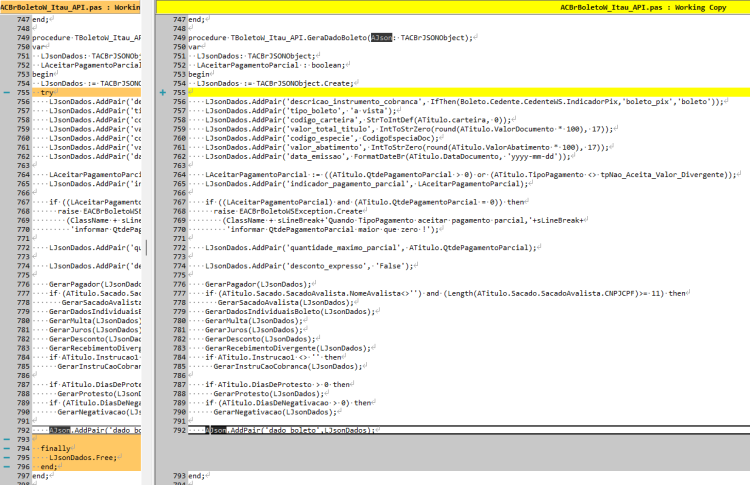Image resolution: width=750 pixels, height=485 pixels.
Task: Click line number 749 in the right pane
Action: 179,38
